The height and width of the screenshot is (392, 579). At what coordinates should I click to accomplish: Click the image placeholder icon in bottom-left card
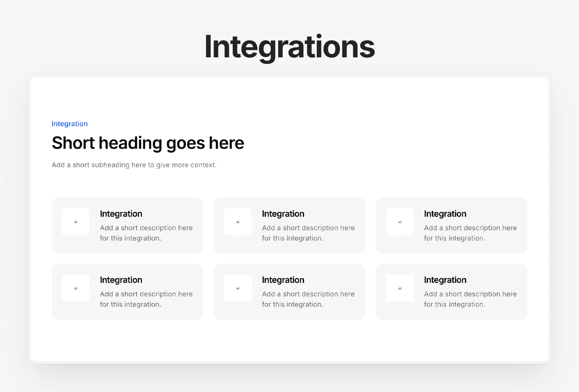pyautogui.click(x=76, y=288)
